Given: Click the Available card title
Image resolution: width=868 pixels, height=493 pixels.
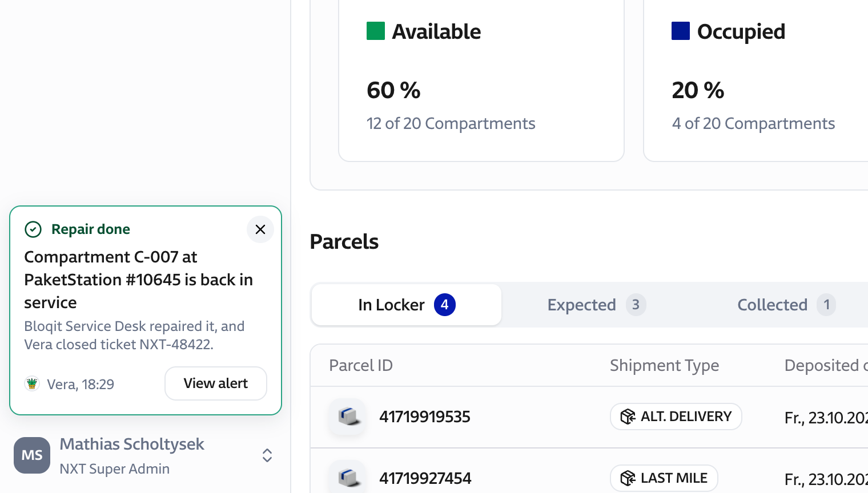Looking at the screenshot, I should [436, 31].
